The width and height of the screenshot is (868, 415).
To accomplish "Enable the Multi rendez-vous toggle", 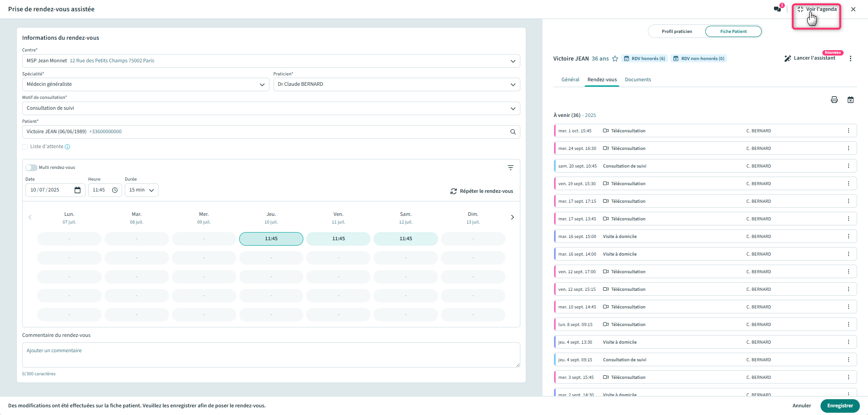I will (31, 168).
